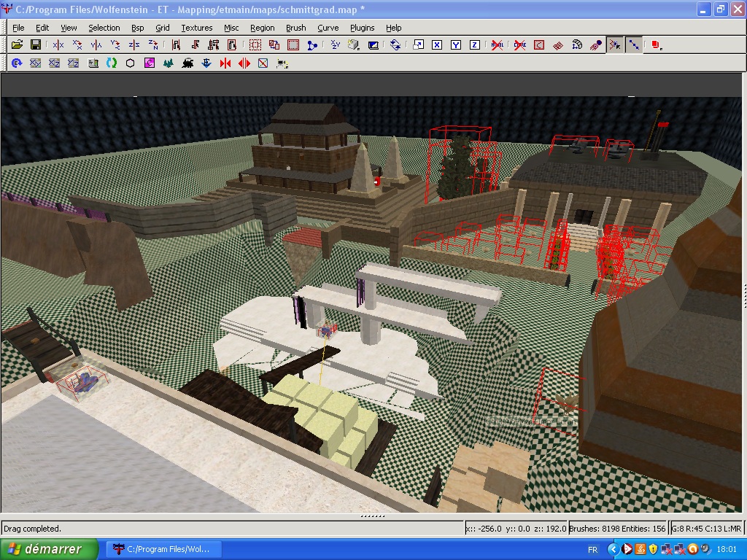Open the Selection menu
This screenshot has height=560, width=747.
(104, 28)
